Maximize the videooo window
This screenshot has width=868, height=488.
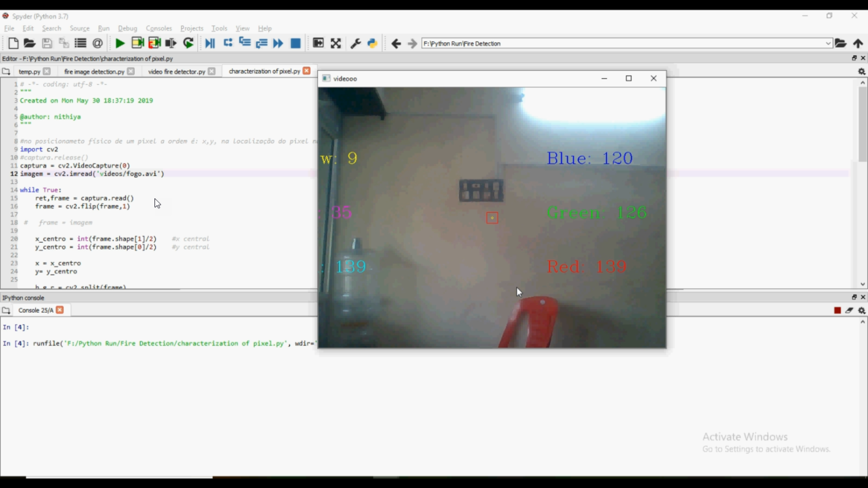click(x=628, y=78)
